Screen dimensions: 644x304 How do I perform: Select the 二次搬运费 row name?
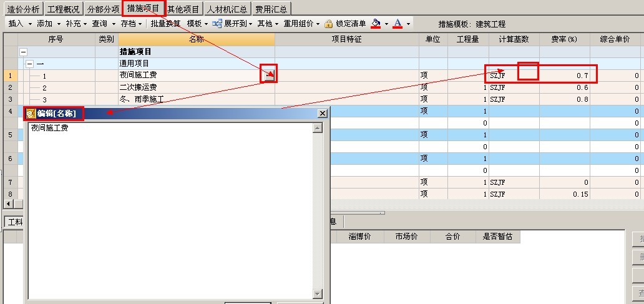tap(138, 87)
